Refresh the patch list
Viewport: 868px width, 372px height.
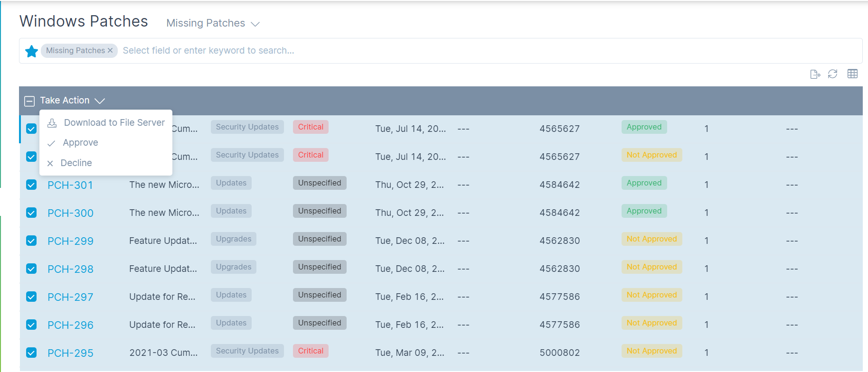tap(832, 74)
